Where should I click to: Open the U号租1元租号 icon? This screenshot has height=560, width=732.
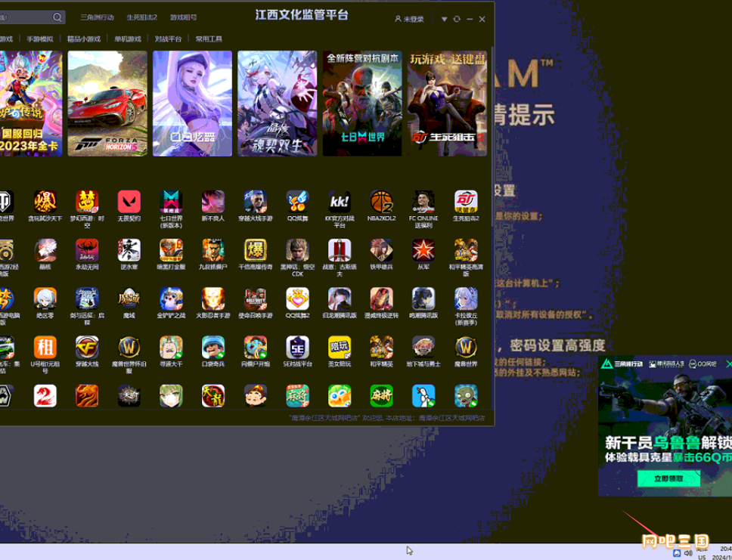coord(45,347)
